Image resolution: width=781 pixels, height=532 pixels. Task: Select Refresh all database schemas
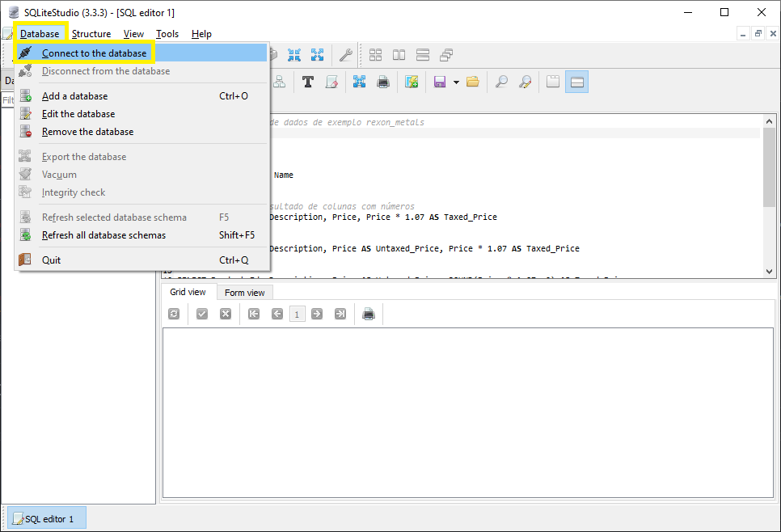(142, 235)
